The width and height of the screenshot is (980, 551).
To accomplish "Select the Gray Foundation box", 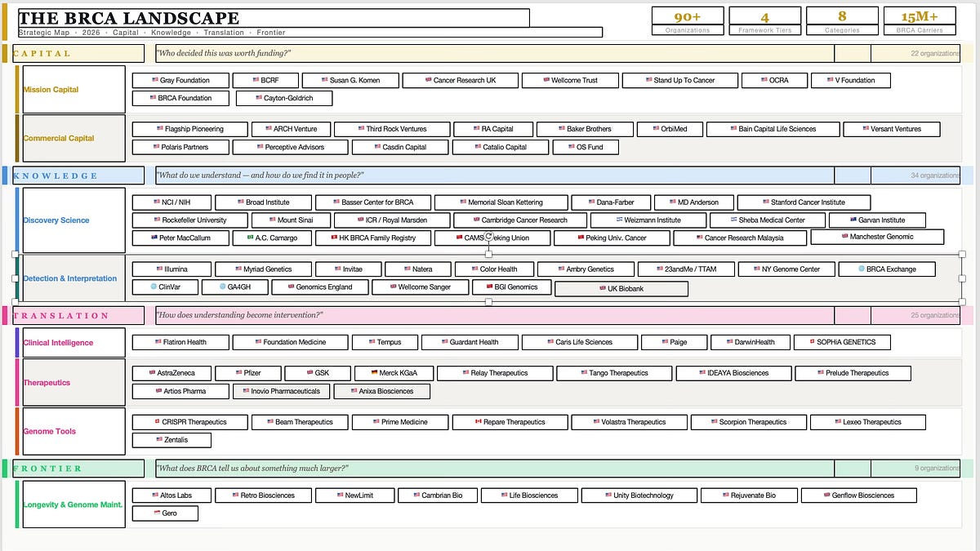I will (179, 80).
